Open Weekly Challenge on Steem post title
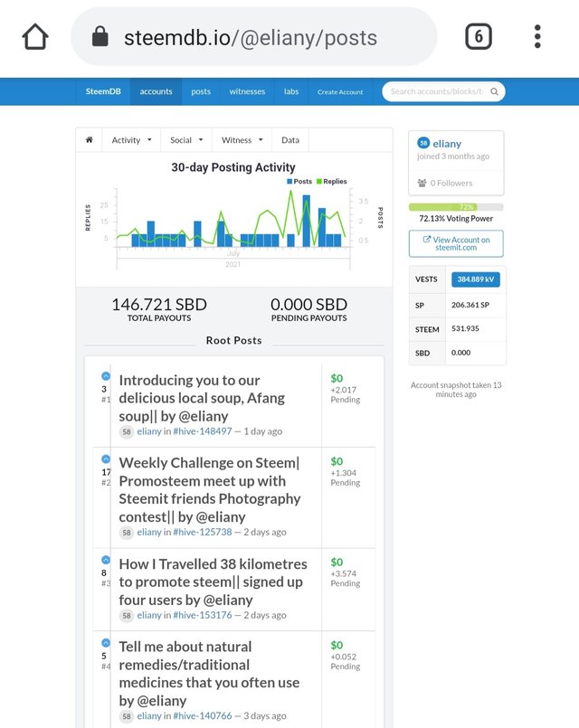 pos(210,490)
